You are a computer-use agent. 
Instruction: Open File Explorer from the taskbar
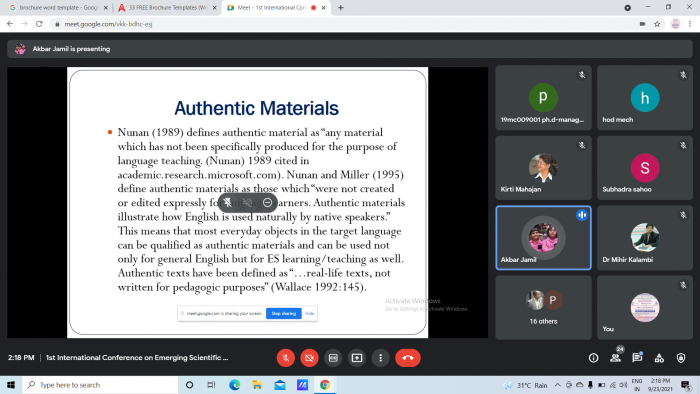[257, 385]
